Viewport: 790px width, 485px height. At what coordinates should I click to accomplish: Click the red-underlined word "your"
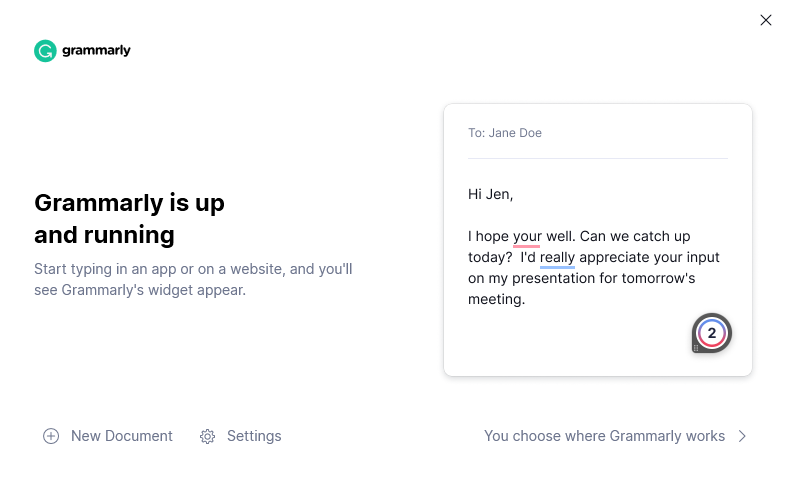[x=527, y=237]
